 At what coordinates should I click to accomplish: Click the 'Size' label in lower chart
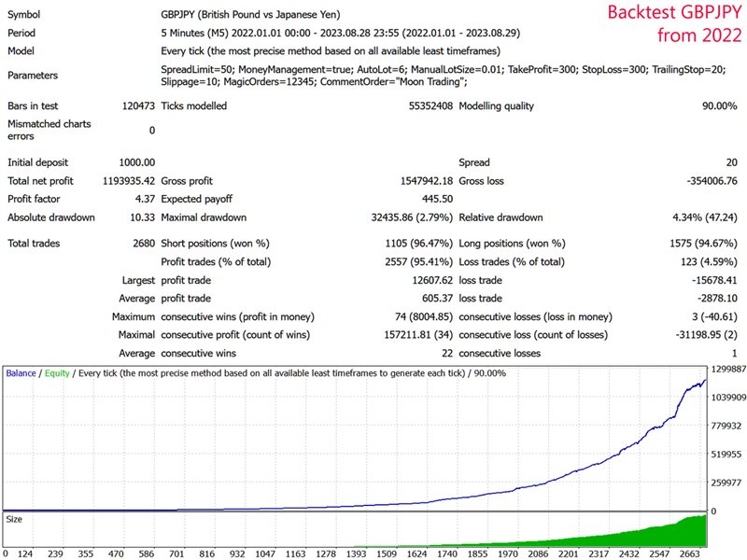click(x=14, y=519)
